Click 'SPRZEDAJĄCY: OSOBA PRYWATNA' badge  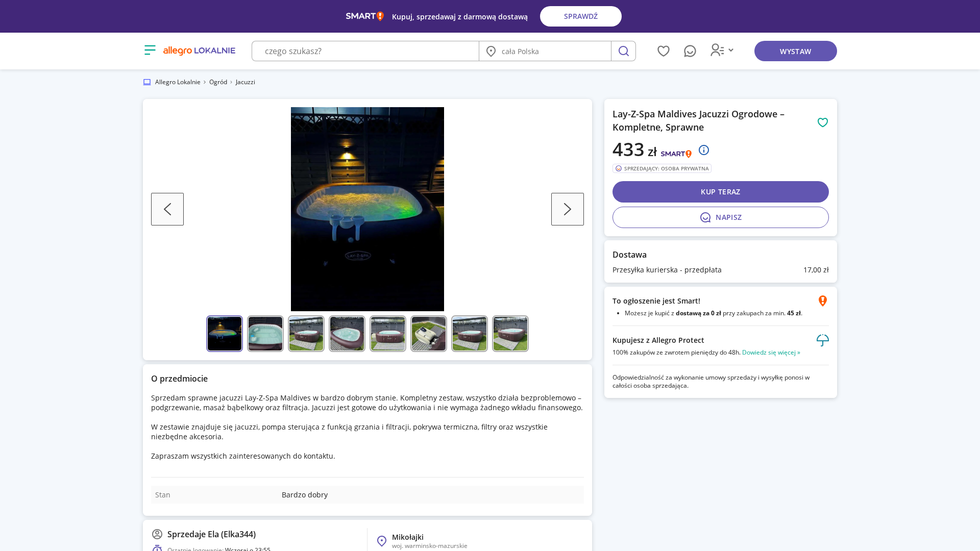[661, 168]
